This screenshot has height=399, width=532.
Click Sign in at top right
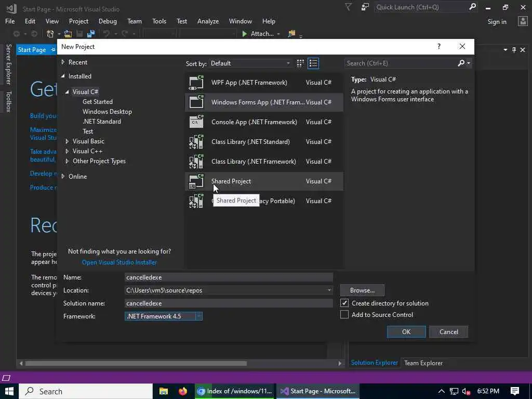497,21
